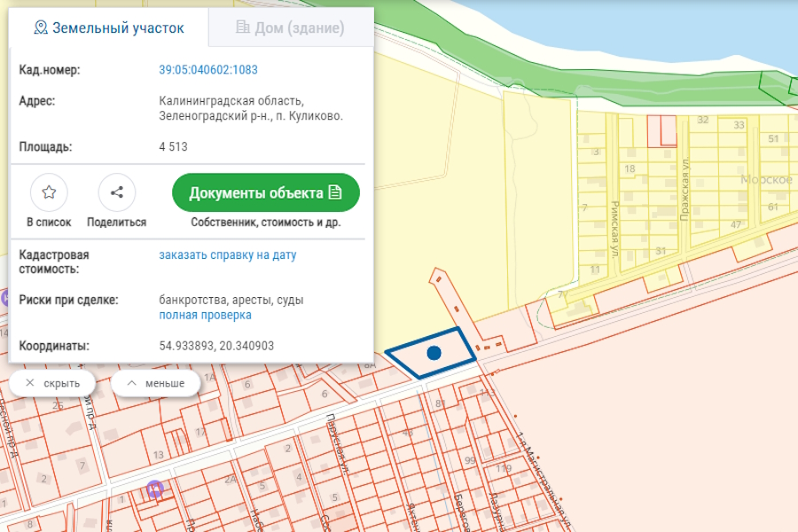Screen dimensions: 798x532
Task: Hide the info panel with скрыть
Action: click(x=53, y=382)
